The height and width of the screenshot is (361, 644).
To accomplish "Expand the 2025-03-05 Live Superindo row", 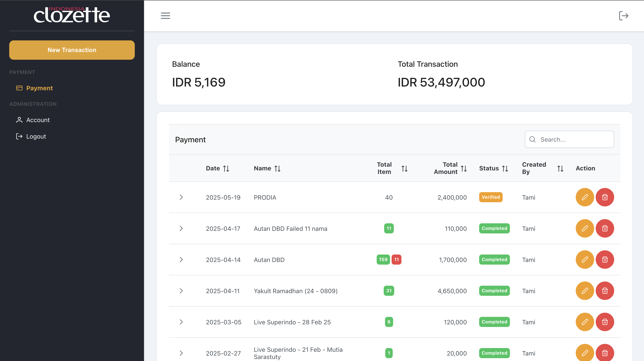I will click(181, 322).
